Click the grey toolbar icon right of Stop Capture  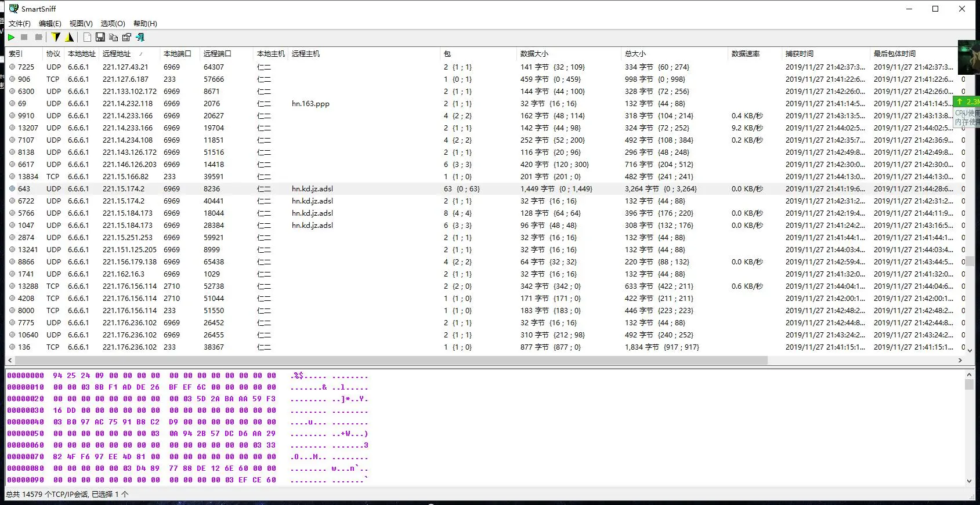pos(39,37)
